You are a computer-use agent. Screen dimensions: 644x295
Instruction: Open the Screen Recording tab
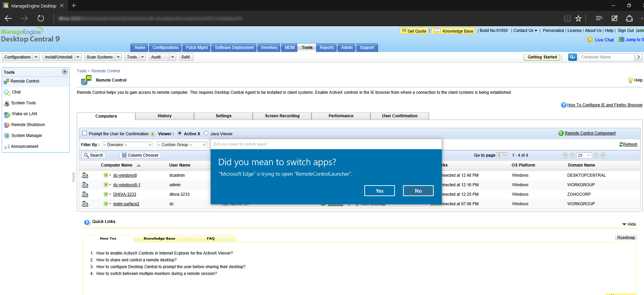pyautogui.click(x=282, y=116)
